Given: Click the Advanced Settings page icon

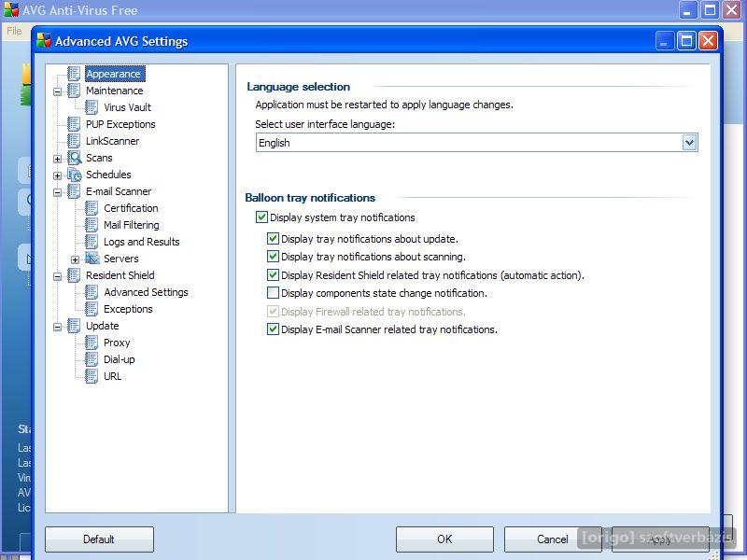Looking at the screenshot, I should click(92, 292).
